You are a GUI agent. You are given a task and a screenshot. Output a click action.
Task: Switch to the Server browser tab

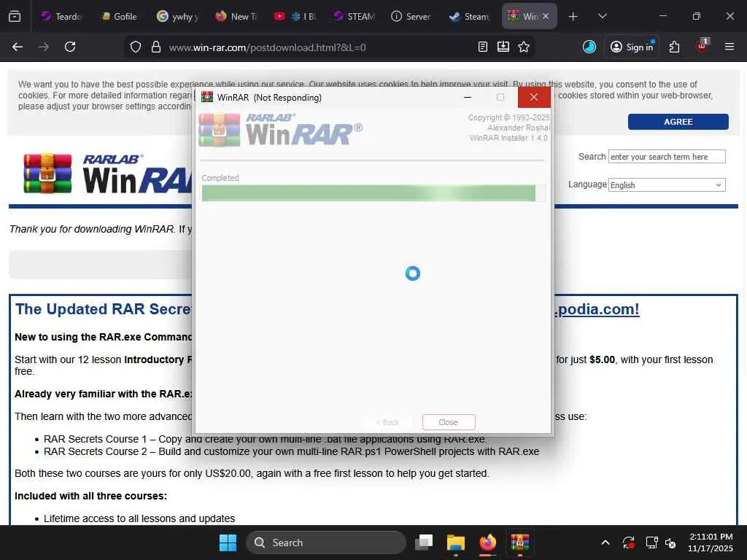pos(411,16)
